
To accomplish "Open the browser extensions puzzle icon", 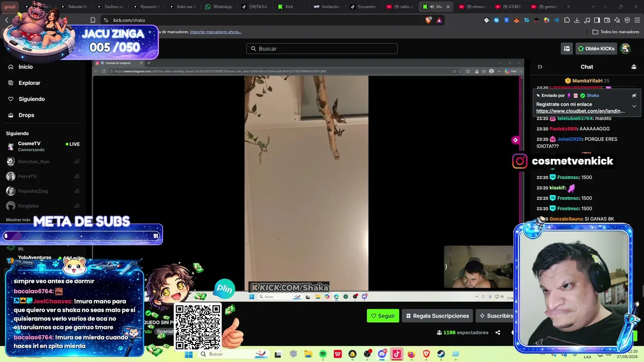I will pos(567,20).
